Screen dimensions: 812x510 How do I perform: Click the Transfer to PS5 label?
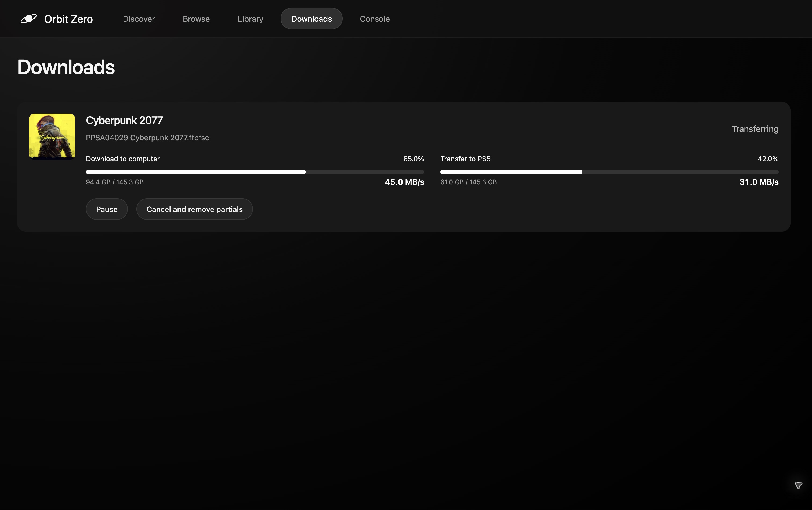(465, 159)
